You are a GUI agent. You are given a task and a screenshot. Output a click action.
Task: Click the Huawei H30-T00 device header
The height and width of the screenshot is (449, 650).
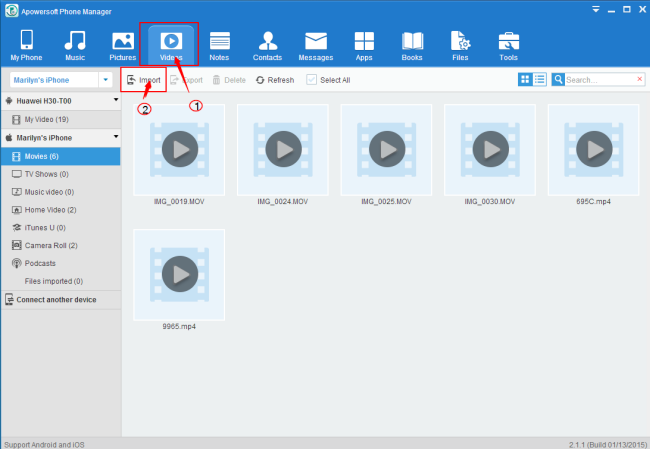point(61,101)
